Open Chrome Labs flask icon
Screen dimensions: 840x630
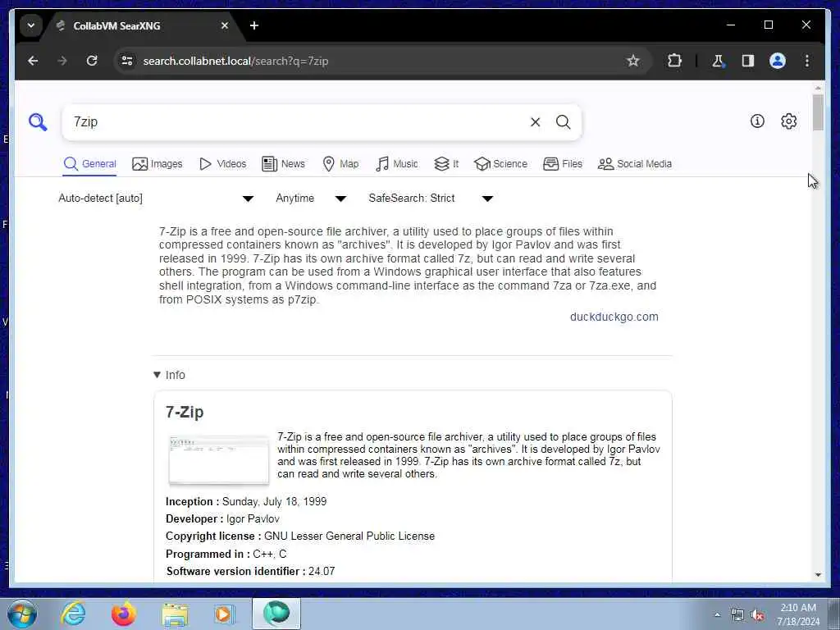pyautogui.click(x=718, y=61)
